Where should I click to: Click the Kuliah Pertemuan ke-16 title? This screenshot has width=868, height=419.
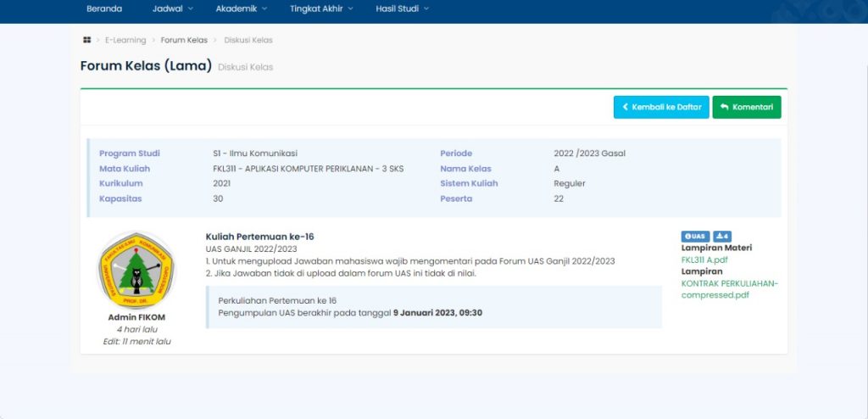(x=259, y=237)
